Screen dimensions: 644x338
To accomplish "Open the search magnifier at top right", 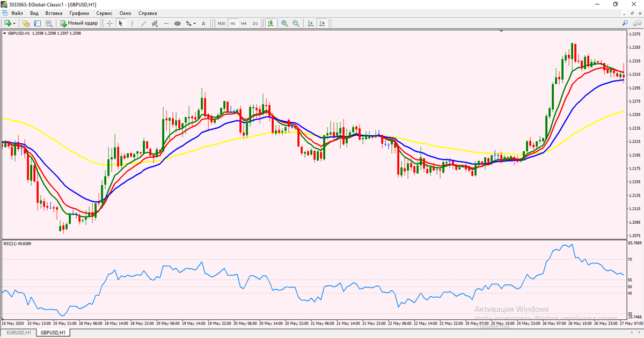I will coord(625,23).
